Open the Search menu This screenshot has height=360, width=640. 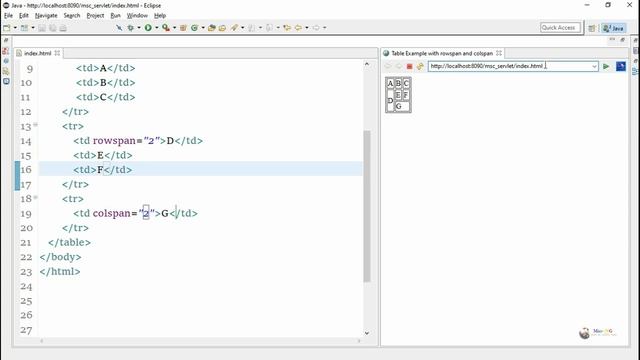72,16
